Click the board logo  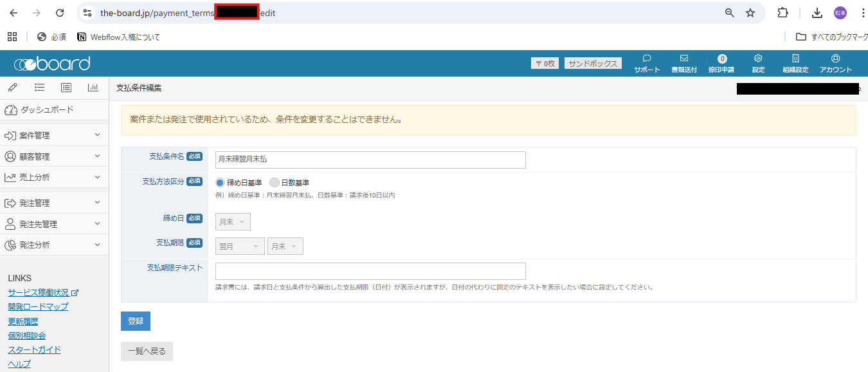pyautogui.click(x=52, y=63)
